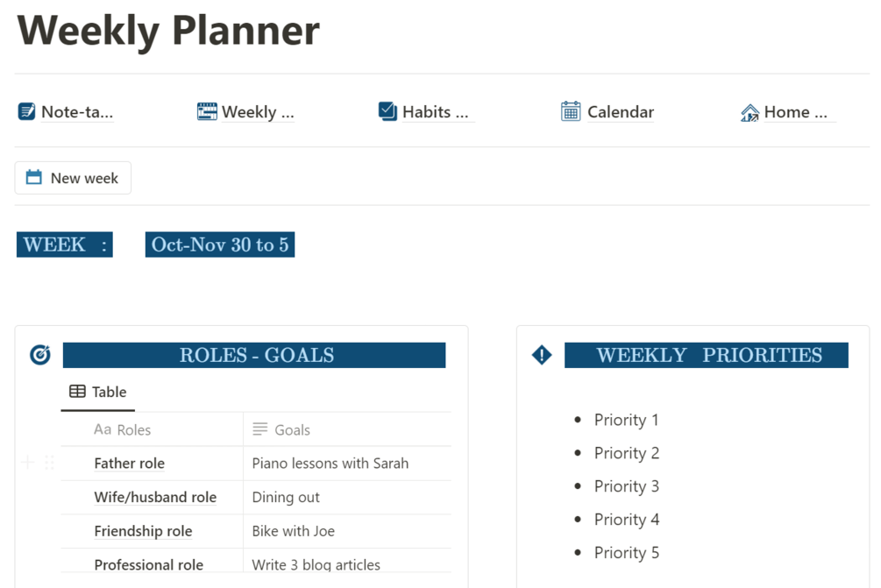Click the Roles column header
The image size is (881, 588).
[133, 430]
